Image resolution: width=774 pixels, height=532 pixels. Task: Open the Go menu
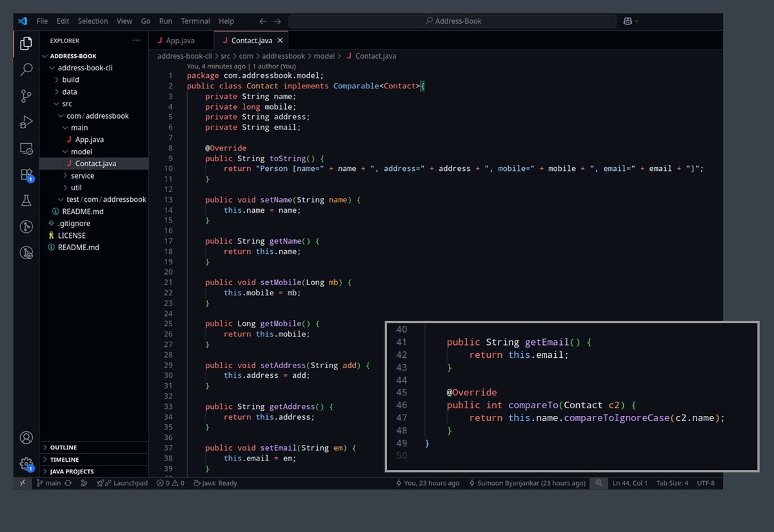pyautogui.click(x=146, y=21)
